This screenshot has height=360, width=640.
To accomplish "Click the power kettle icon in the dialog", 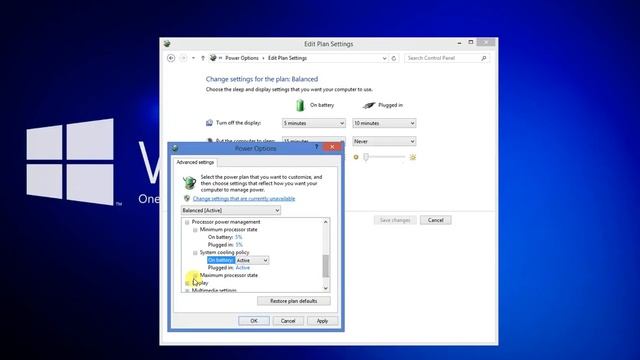I will [x=189, y=182].
